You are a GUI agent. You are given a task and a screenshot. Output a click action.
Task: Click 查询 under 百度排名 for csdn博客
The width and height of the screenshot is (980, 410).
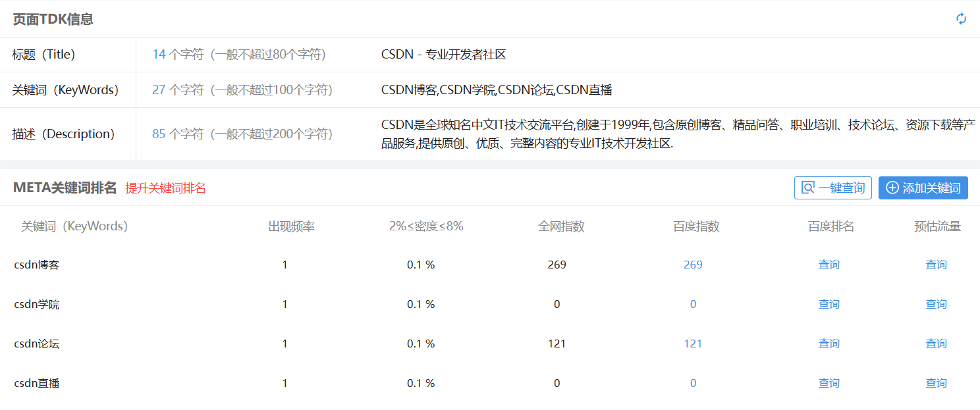tap(829, 265)
